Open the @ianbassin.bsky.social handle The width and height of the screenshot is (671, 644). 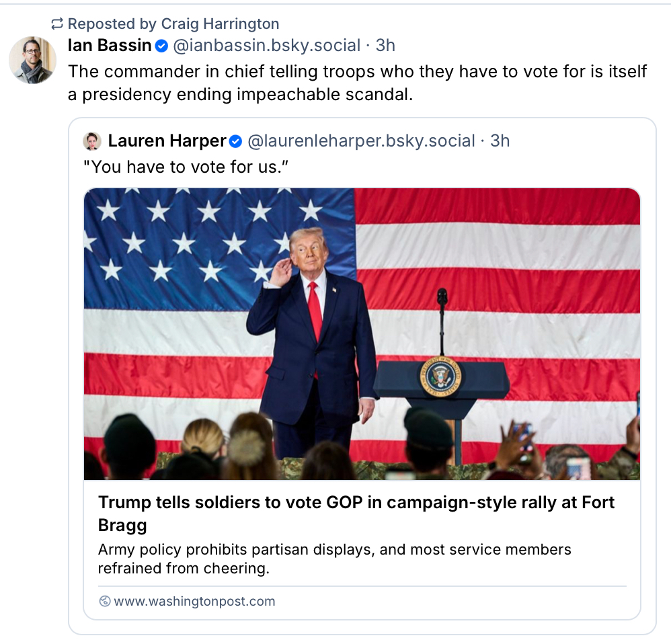[267, 46]
